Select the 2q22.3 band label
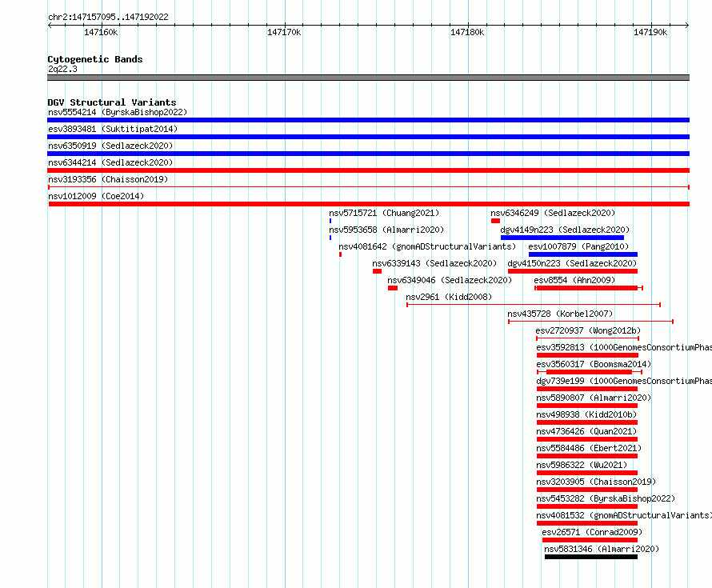Screen dimensions: 712x588 click(62, 69)
